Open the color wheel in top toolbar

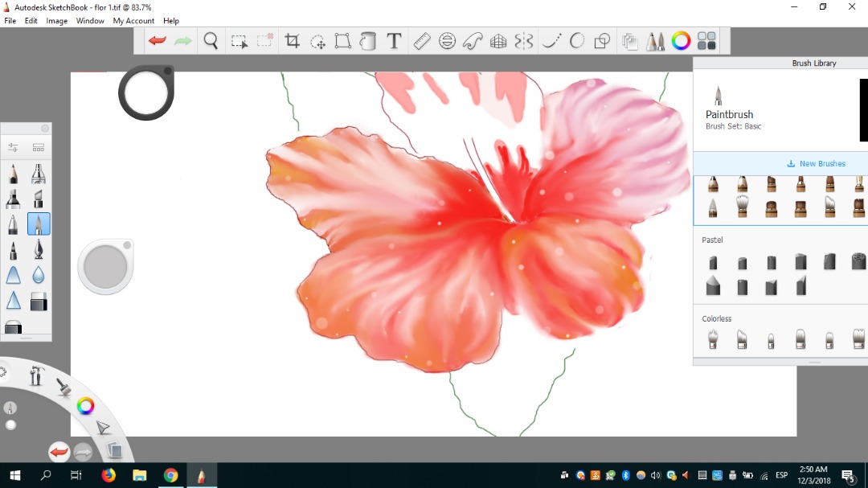[681, 41]
